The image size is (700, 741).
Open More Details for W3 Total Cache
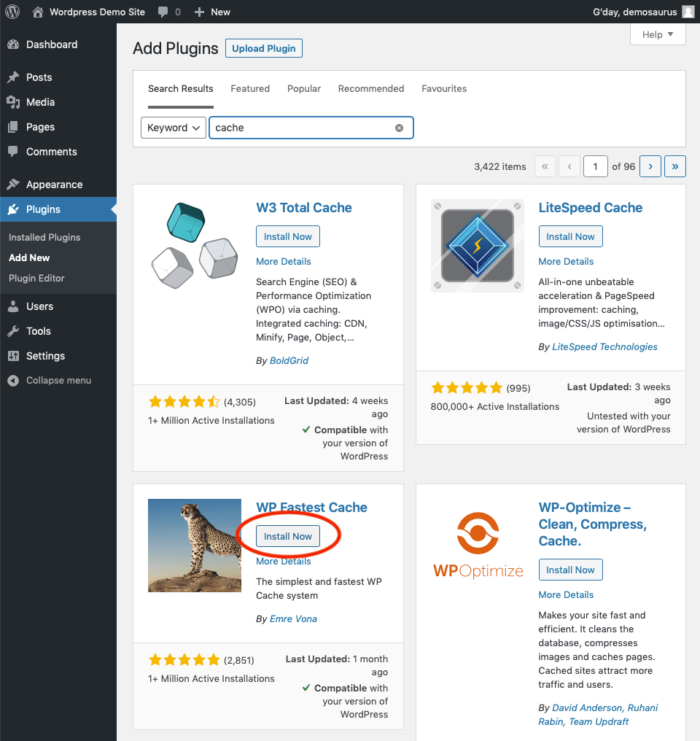click(x=284, y=261)
